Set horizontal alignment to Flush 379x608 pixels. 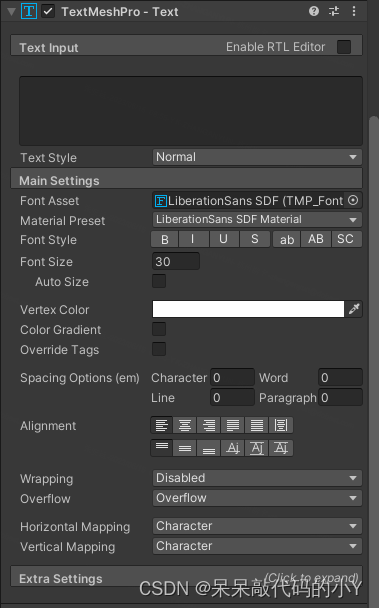click(x=257, y=425)
